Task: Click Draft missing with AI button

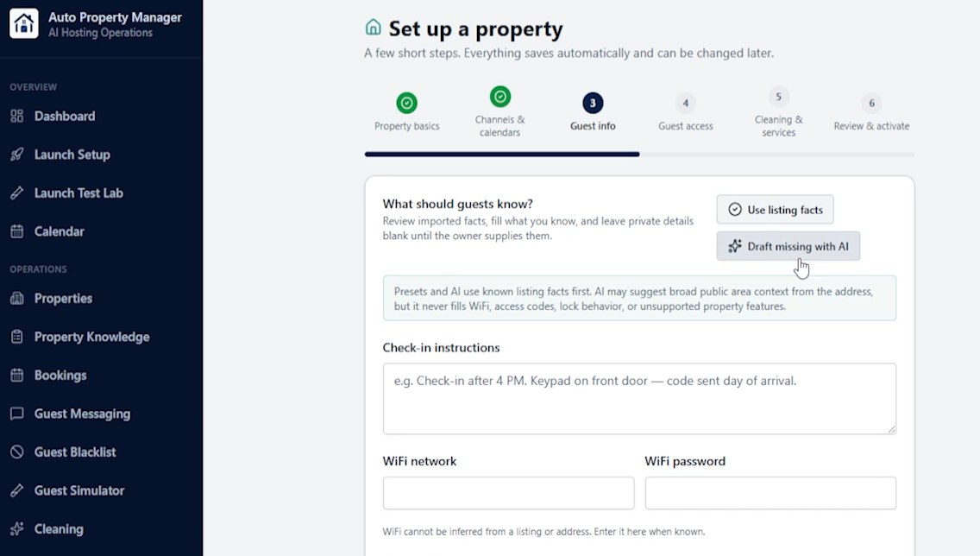Action: (788, 246)
